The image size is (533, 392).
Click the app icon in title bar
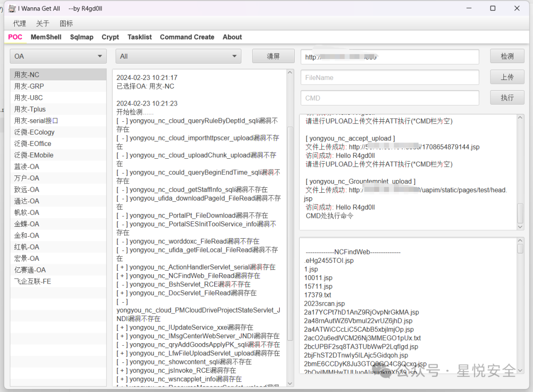[x=12, y=8]
